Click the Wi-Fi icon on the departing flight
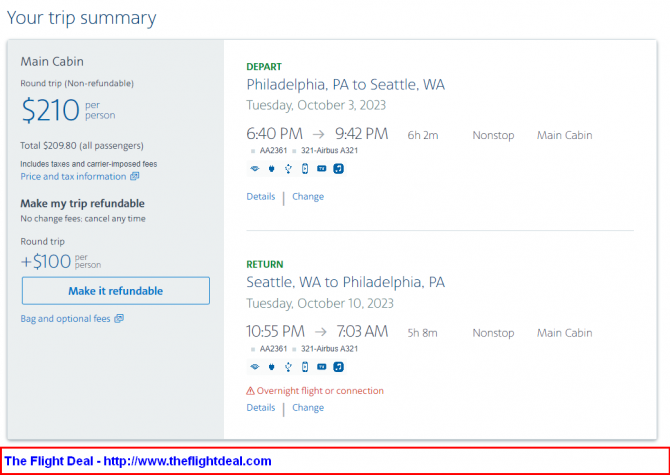Screen dimensions: 670x475 (255, 169)
